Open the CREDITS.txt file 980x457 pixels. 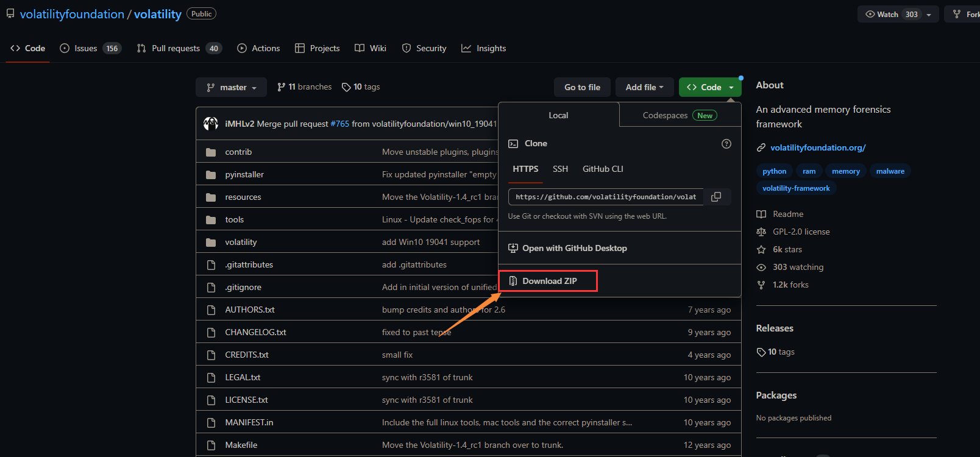point(247,355)
